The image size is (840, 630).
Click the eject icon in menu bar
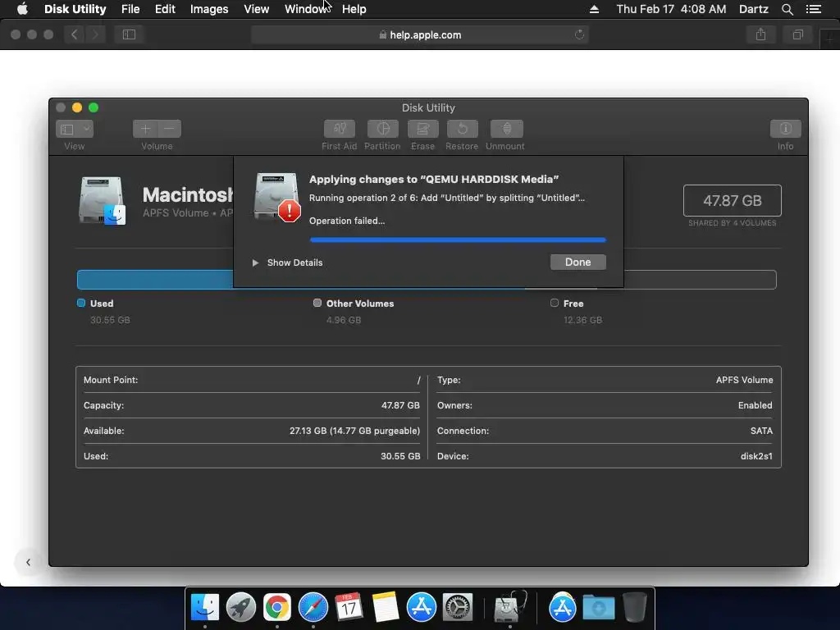pyautogui.click(x=594, y=9)
